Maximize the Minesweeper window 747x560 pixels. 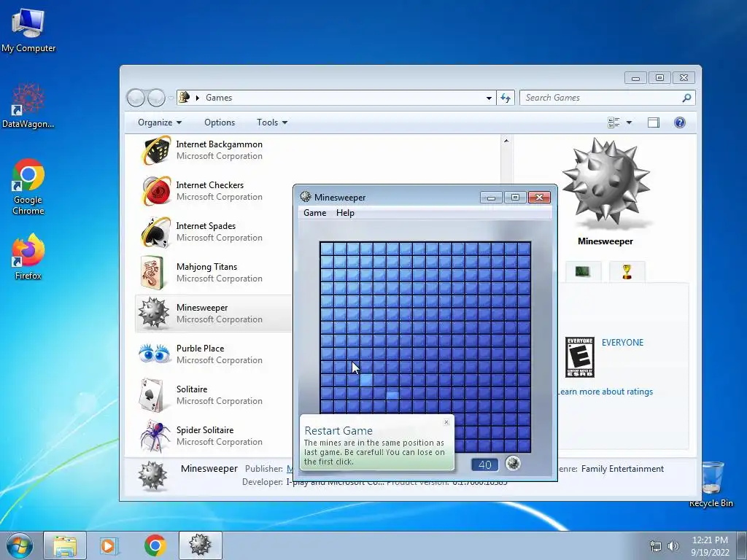[515, 197]
